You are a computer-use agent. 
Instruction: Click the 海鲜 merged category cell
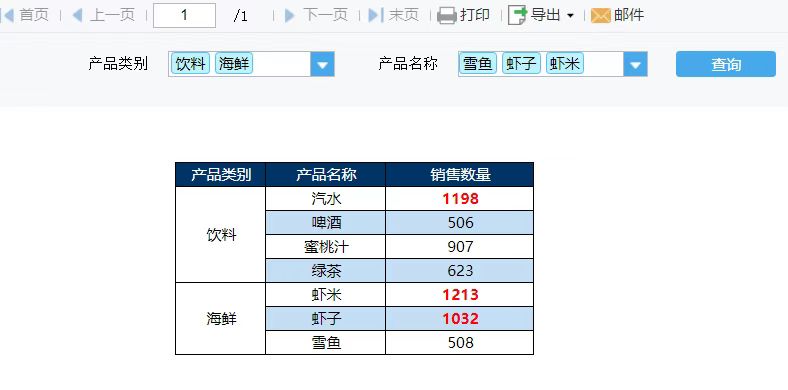(x=221, y=319)
